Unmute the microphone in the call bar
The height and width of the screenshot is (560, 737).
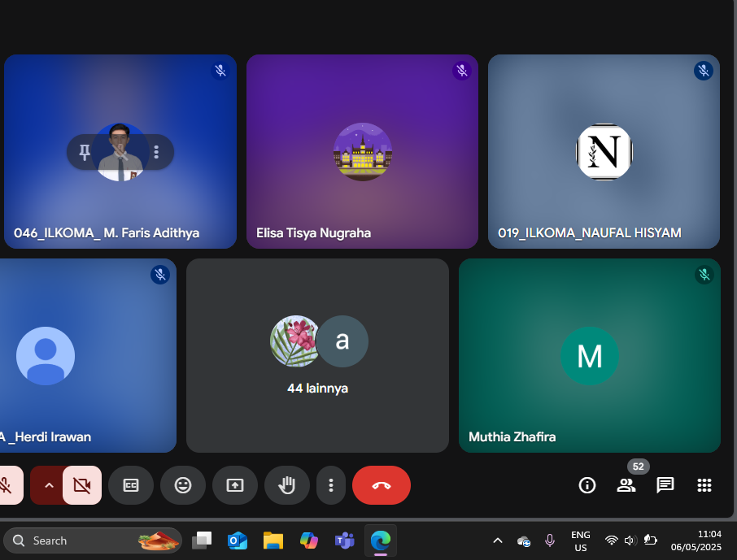pyautogui.click(x=7, y=485)
